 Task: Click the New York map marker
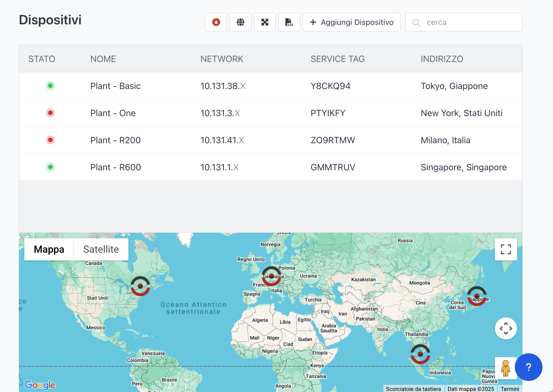(x=140, y=286)
